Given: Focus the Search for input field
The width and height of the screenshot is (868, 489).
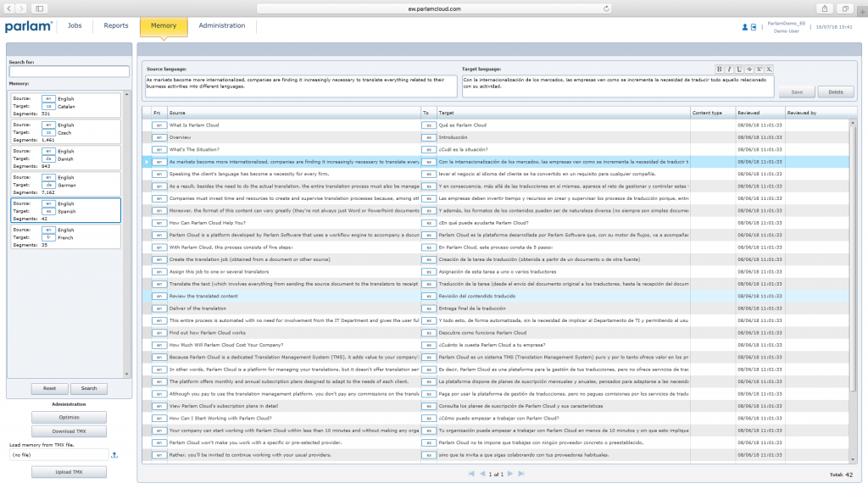Looking at the screenshot, I should [x=70, y=71].
